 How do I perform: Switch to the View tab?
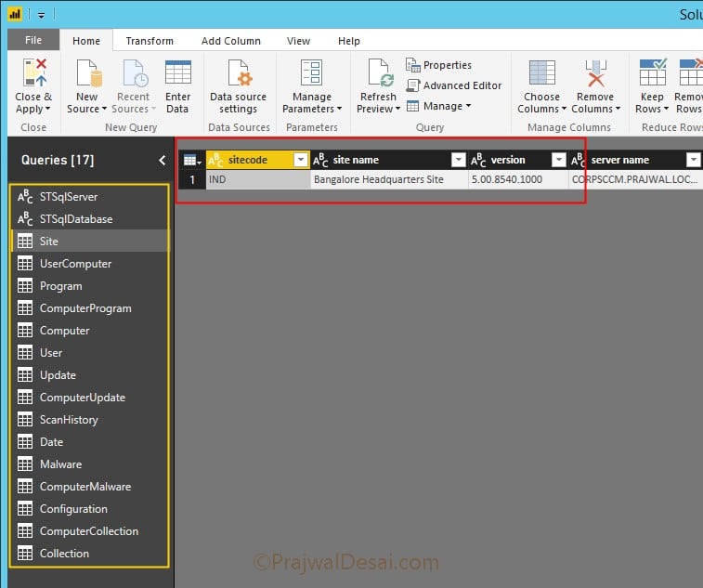coord(298,41)
